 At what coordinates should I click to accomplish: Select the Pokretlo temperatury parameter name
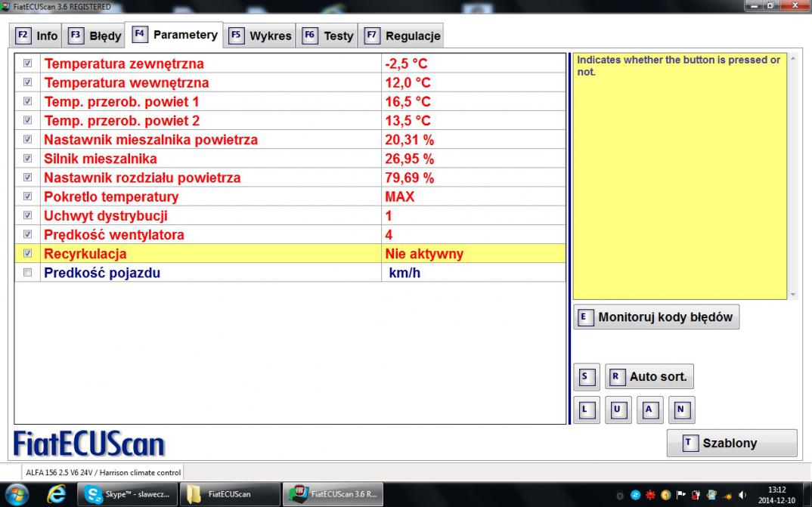[x=111, y=196]
